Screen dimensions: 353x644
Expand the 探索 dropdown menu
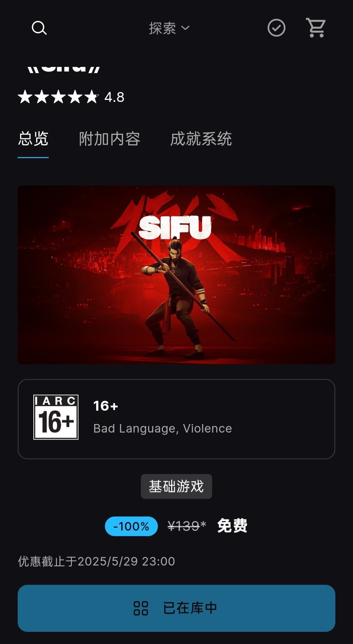(169, 28)
